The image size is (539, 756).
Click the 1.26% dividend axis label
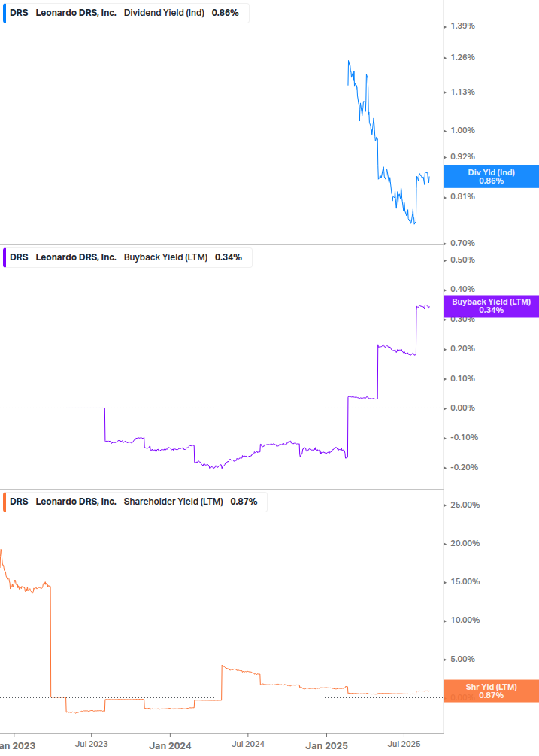click(463, 57)
